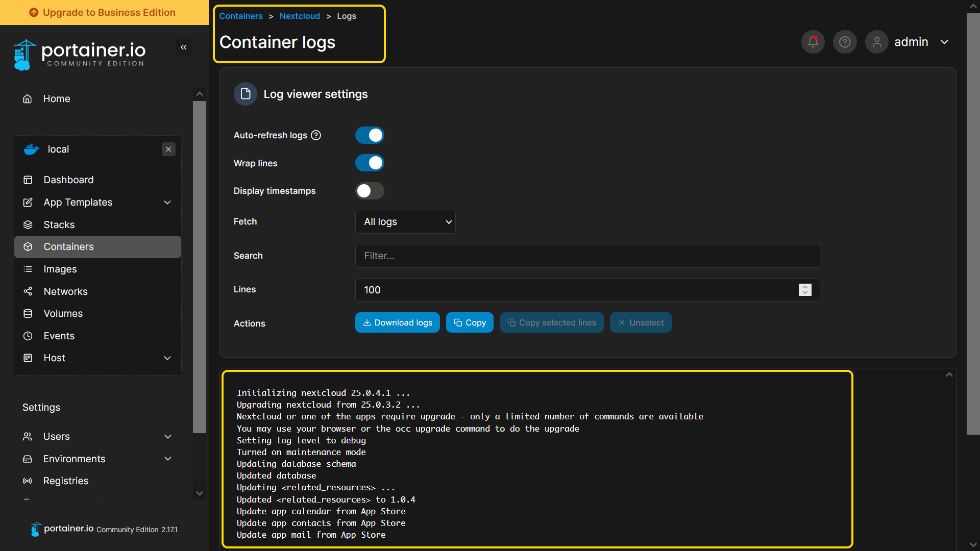Select log line 'Updated database'

point(276,475)
